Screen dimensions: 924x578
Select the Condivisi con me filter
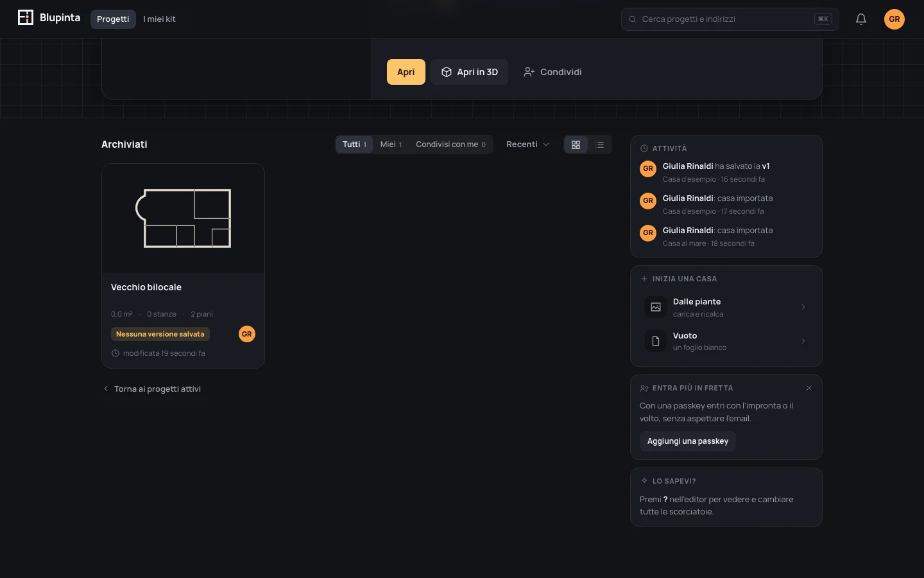[450, 144]
